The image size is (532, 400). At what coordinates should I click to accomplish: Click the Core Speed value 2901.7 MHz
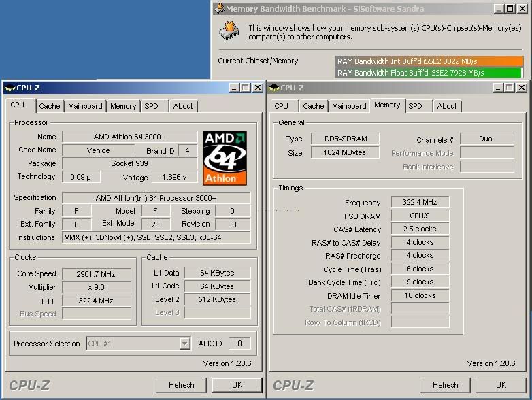click(97, 273)
